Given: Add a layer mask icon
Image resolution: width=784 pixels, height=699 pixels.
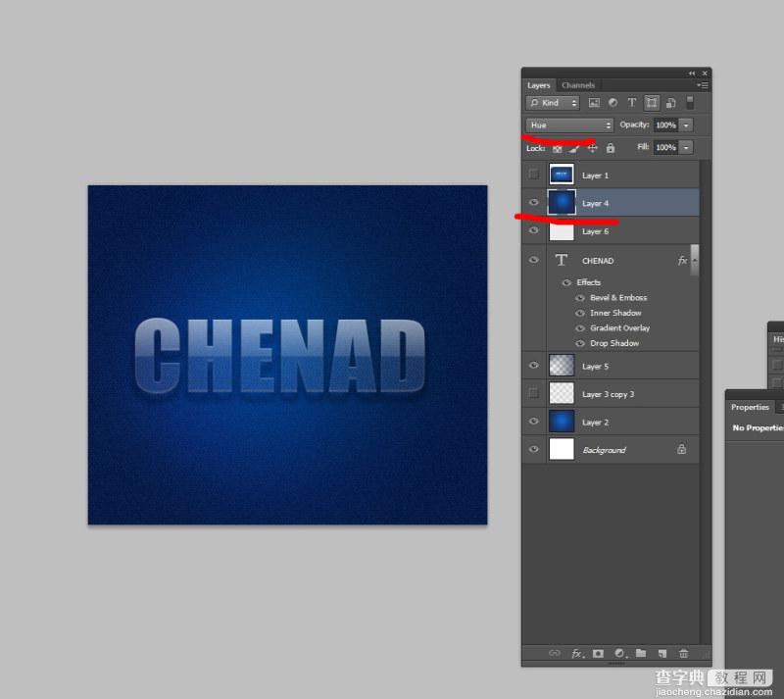Looking at the screenshot, I should (x=598, y=654).
